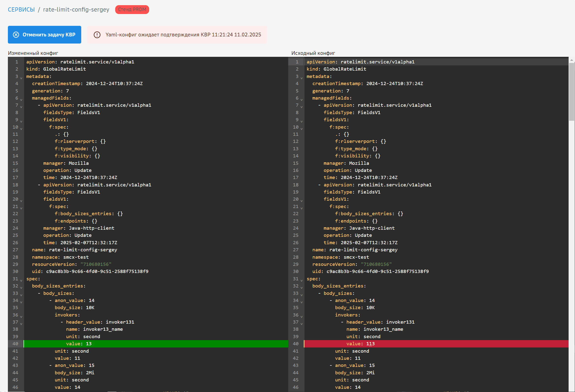Collapse fieldsV1 fold on line 9, right editor
Screen dimensions: 575x392
click(x=301, y=121)
